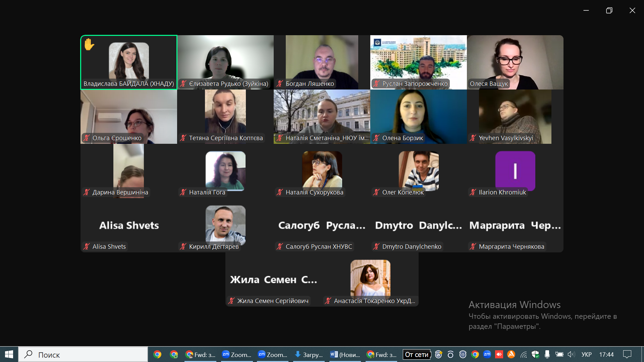Open the Загрузки download taskbar item

[x=309, y=355]
